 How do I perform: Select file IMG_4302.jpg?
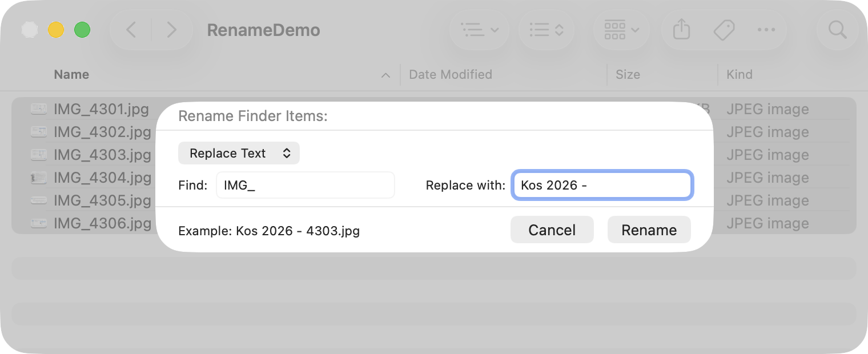pos(102,132)
